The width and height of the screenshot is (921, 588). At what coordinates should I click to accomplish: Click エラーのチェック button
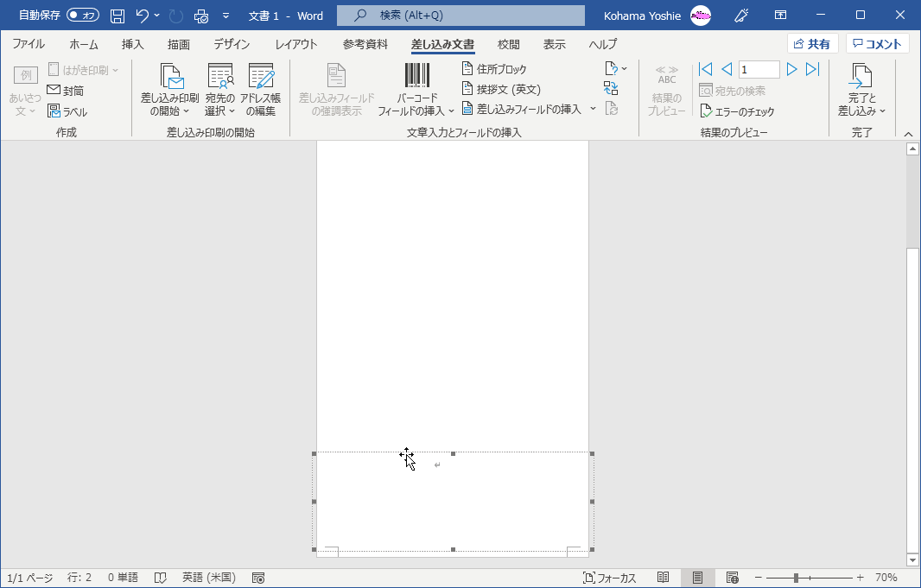pos(737,111)
